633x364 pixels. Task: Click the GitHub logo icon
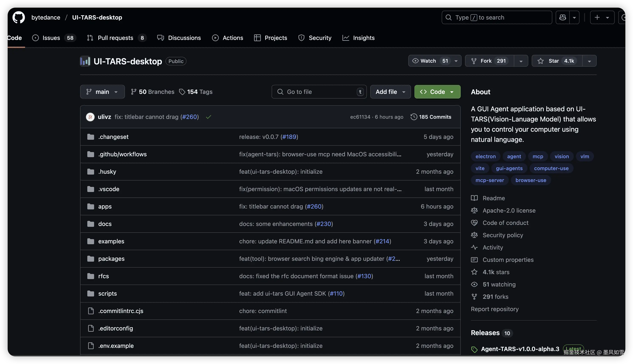pos(19,17)
